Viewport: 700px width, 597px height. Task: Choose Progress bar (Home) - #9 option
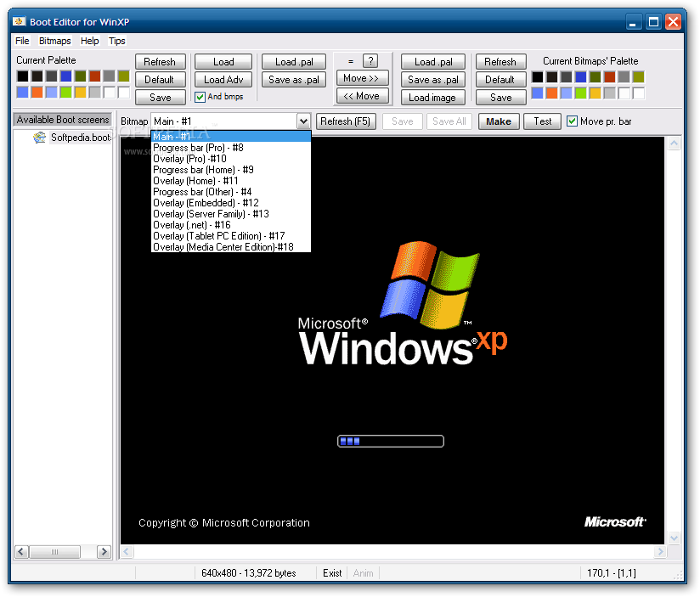tap(231, 170)
